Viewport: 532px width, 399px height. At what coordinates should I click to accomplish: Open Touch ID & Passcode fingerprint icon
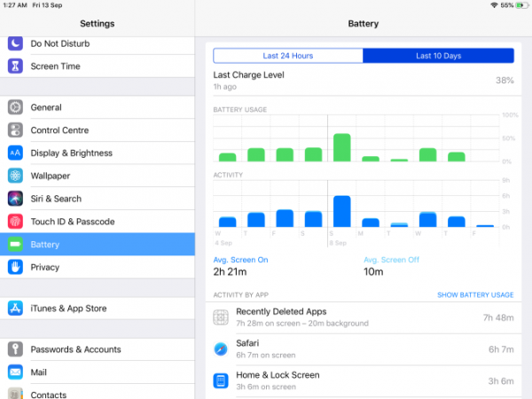[15, 221]
